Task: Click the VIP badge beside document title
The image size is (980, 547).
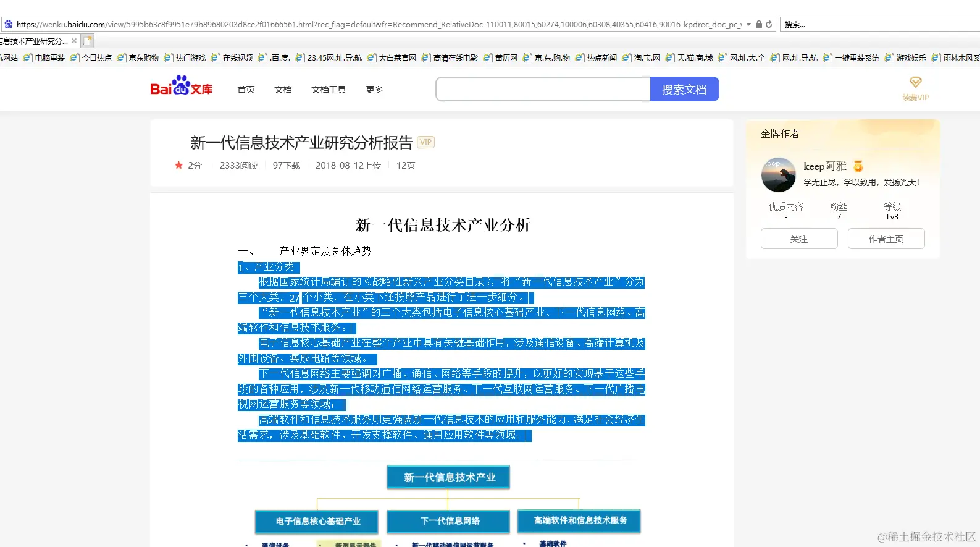Action: (x=425, y=142)
